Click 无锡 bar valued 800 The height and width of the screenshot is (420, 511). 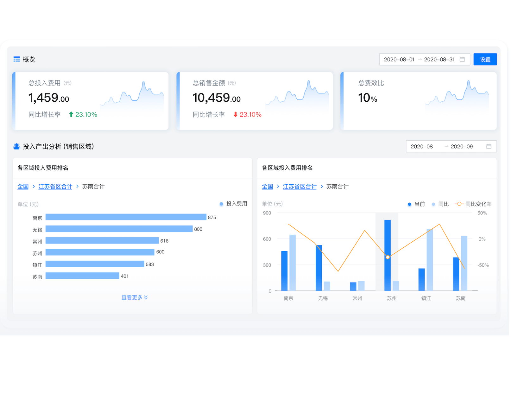pyautogui.click(x=119, y=229)
